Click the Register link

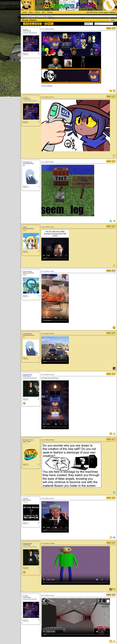pyautogui.click(x=113, y=12)
